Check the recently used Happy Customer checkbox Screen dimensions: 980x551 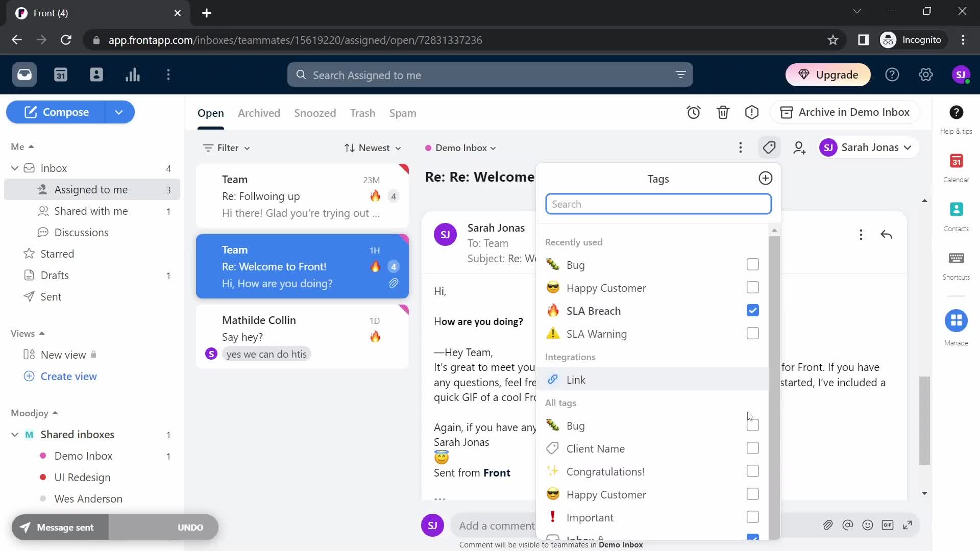pos(753,287)
